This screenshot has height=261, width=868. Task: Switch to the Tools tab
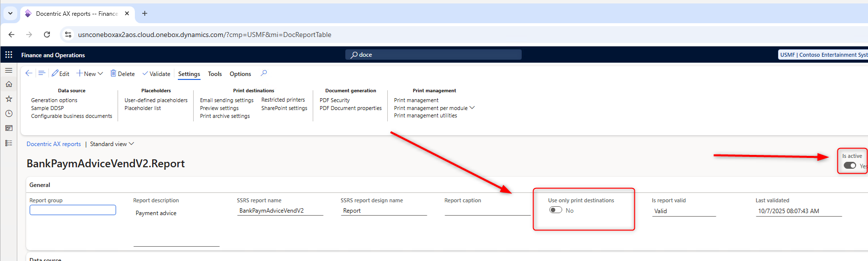tap(215, 74)
